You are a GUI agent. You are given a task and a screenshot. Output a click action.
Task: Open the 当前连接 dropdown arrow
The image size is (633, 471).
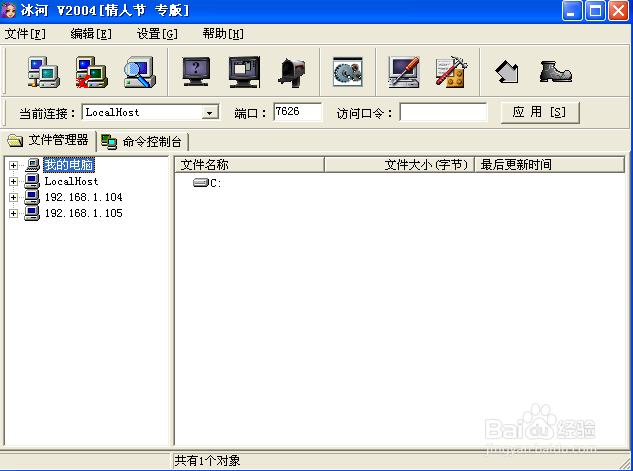point(210,113)
